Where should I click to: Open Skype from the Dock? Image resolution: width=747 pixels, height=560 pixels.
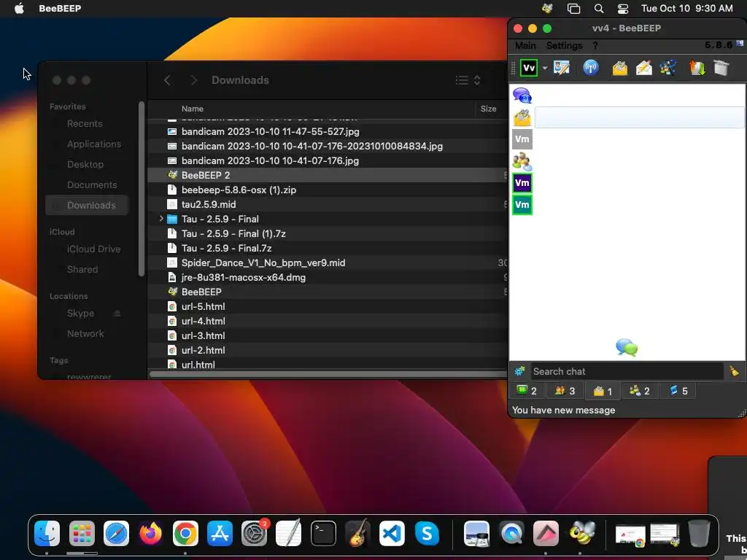pyautogui.click(x=426, y=533)
